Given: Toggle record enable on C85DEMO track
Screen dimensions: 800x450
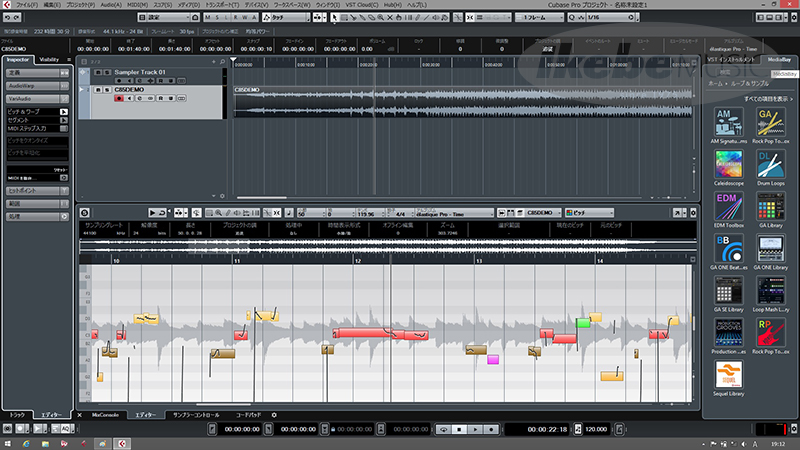Looking at the screenshot, I should pos(119,98).
